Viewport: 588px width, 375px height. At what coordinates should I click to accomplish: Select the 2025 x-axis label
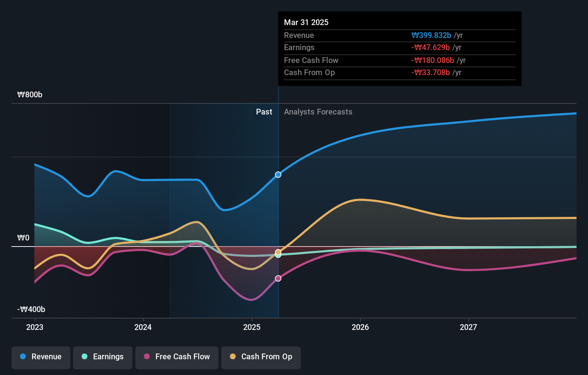pyautogui.click(x=252, y=327)
